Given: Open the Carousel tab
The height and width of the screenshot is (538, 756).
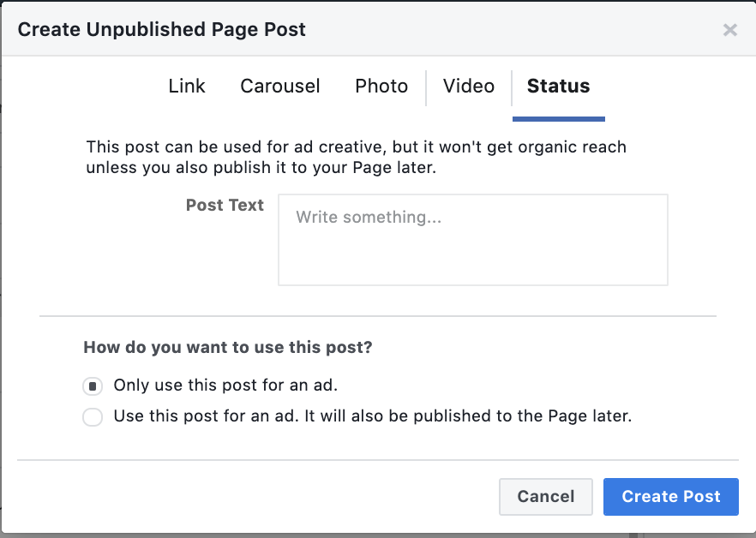Looking at the screenshot, I should (279, 86).
